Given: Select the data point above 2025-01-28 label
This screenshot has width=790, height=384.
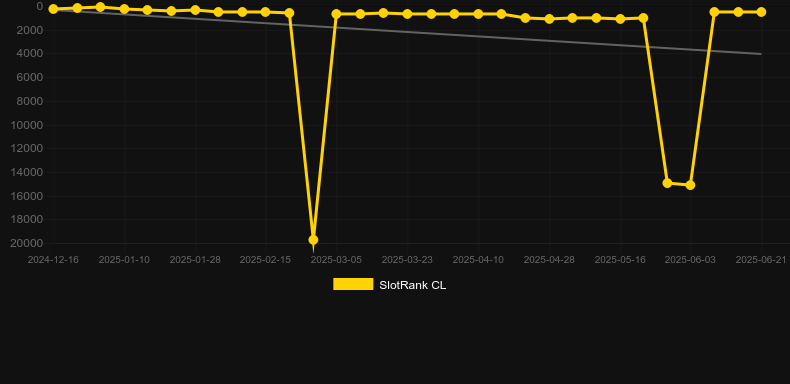Looking at the screenshot, I should click(195, 10).
